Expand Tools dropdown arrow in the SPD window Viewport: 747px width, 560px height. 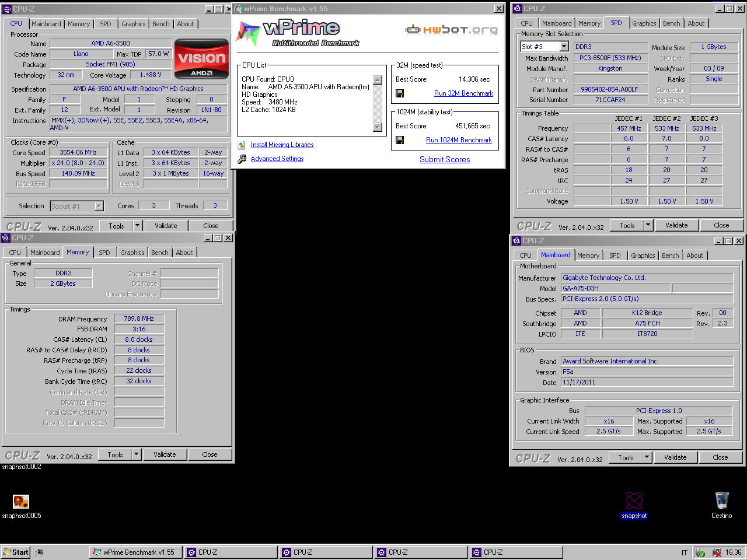(648, 225)
